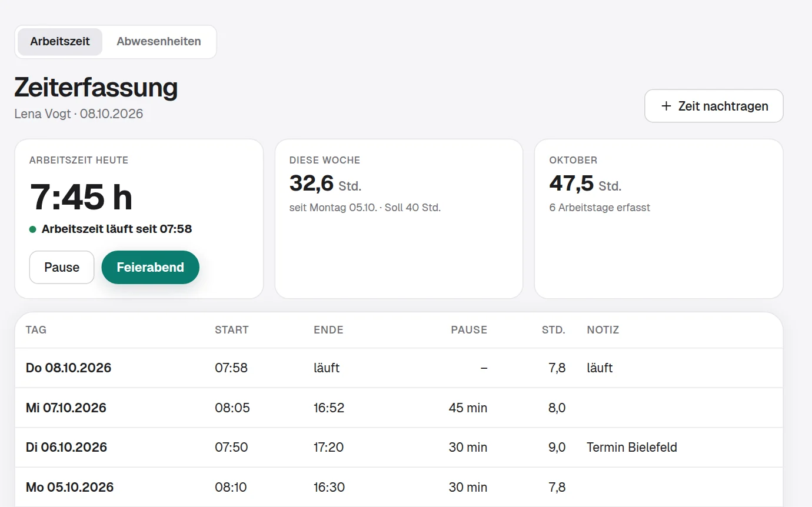Open the Di 06.10.2026 row

399,448
